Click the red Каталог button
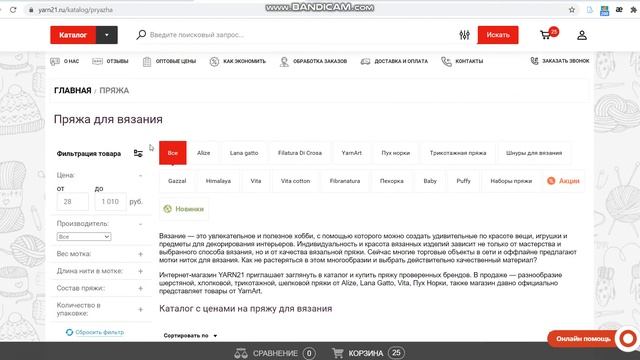Image resolution: width=640 pixels, height=360 pixels. [x=73, y=35]
